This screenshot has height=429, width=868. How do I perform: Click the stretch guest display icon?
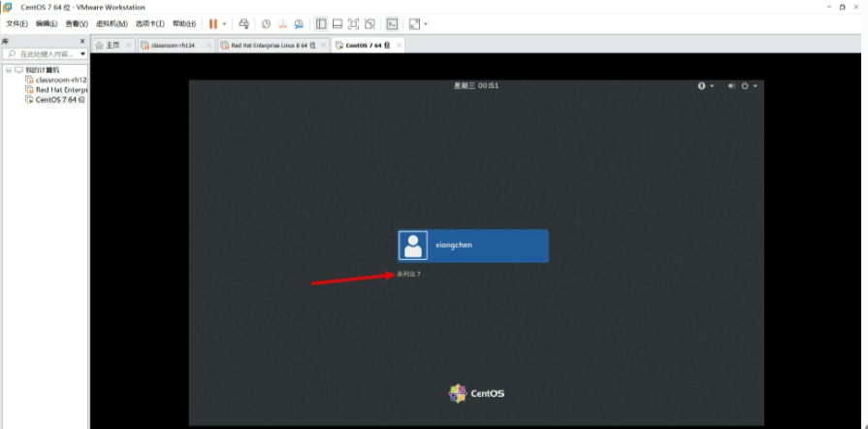[x=414, y=24]
